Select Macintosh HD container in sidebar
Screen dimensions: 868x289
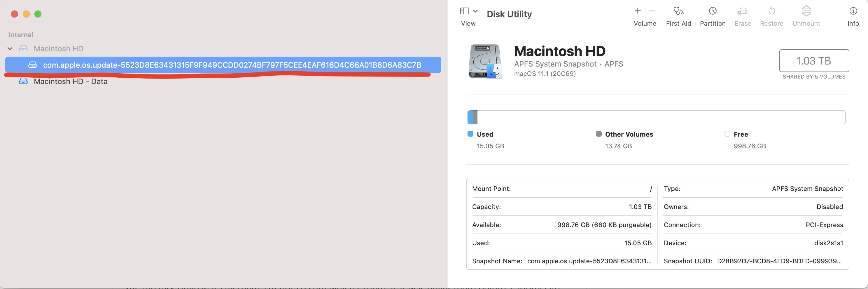click(58, 48)
